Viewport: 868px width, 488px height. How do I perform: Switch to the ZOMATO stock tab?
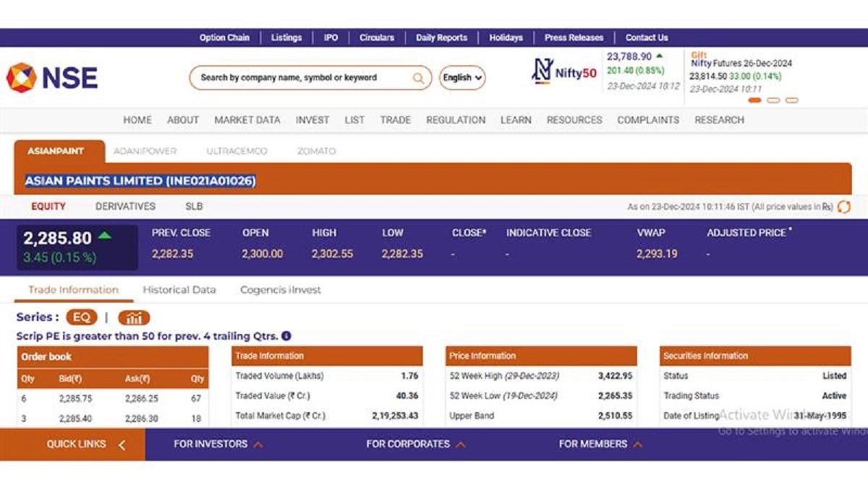pyautogui.click(x=316, y=151)
